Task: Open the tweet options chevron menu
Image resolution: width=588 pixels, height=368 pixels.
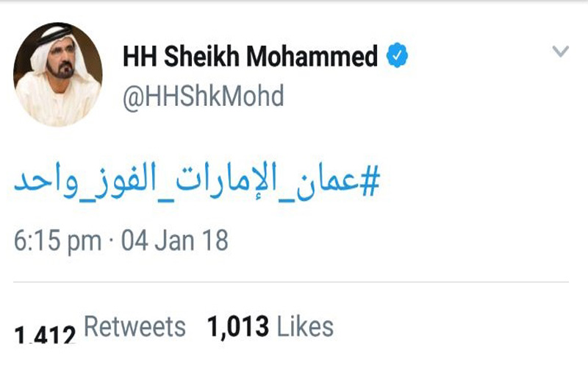Action: point(561,52)
